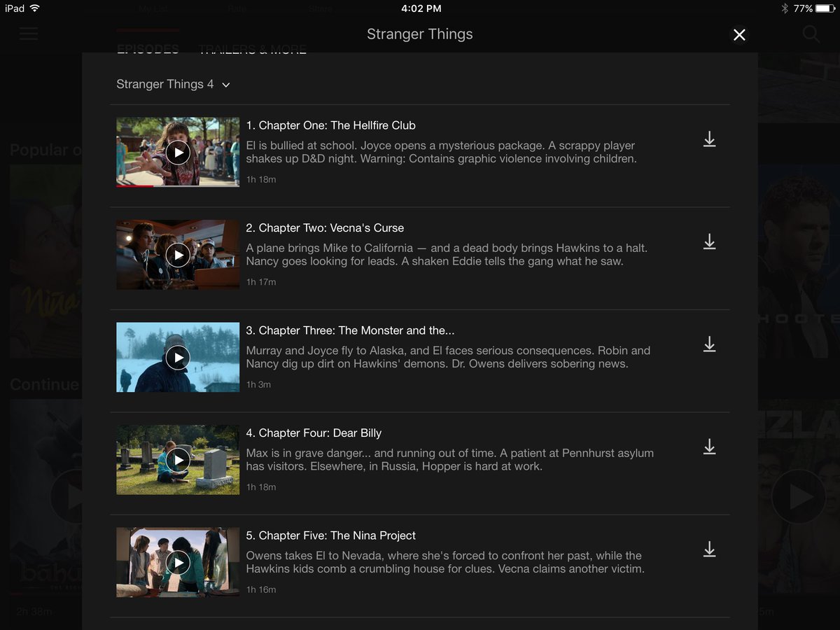Tap the description 'Max is in grave danger'
840x630 pixels.
click(449, 460)
